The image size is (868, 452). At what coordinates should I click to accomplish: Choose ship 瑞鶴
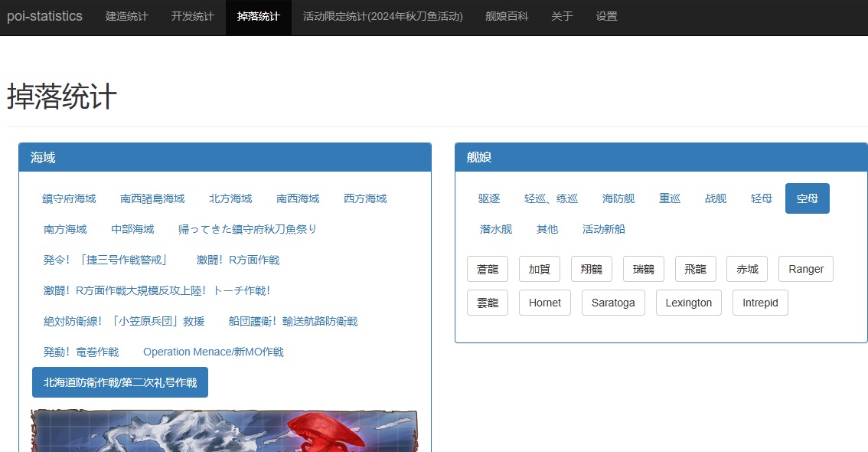tap(643, 269)
